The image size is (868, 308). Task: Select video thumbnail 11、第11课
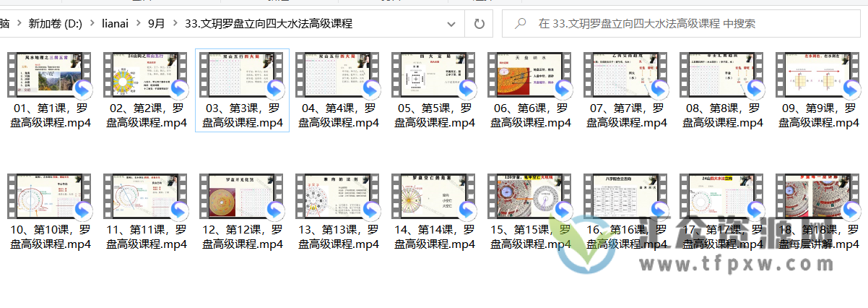(147, 197)
